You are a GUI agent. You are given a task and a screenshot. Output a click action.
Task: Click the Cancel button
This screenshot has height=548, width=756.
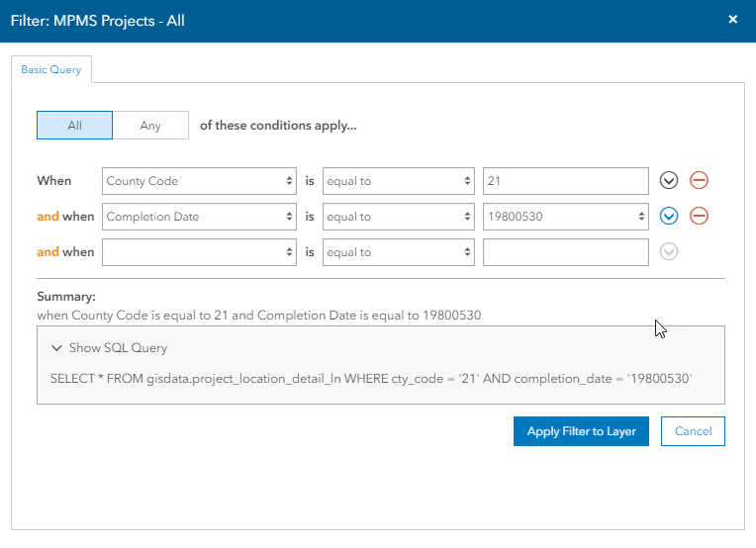point(693,431)
